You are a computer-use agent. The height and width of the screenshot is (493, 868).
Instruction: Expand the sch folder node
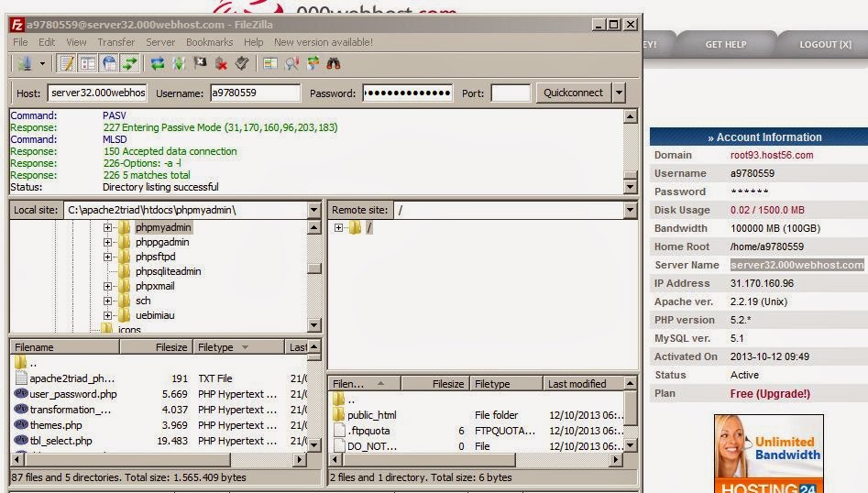pos(108,301)
